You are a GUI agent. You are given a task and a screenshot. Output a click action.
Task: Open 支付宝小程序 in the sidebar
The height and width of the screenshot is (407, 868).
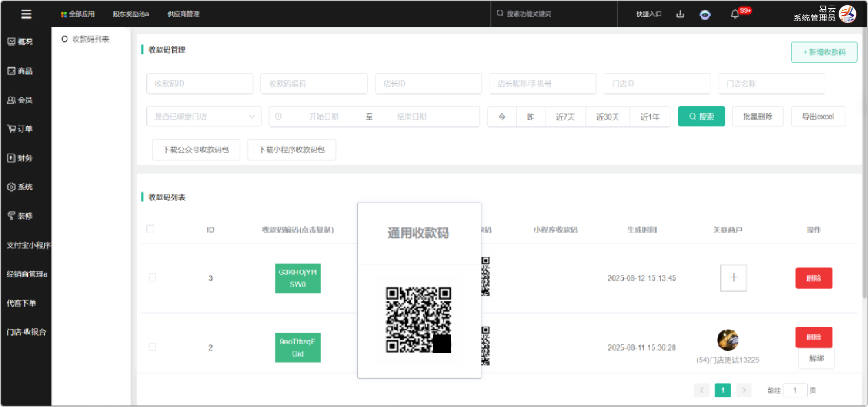[29, 245]
